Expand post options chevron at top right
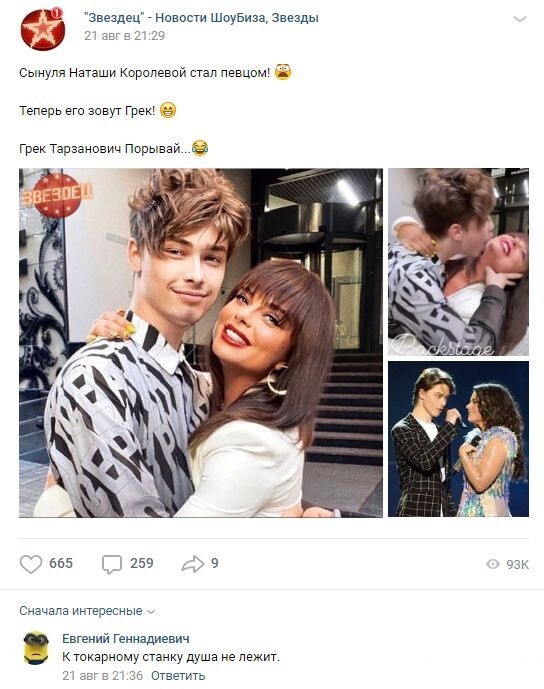544x689 pixels. coord(520,19)
